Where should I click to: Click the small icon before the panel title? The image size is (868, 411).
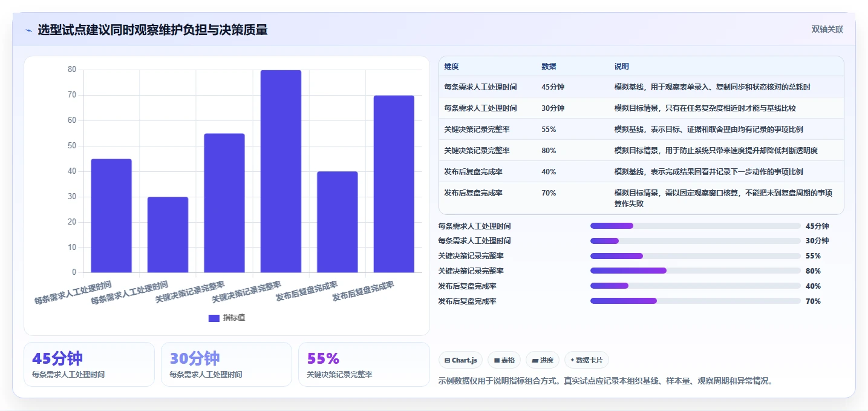pos(28,30)
